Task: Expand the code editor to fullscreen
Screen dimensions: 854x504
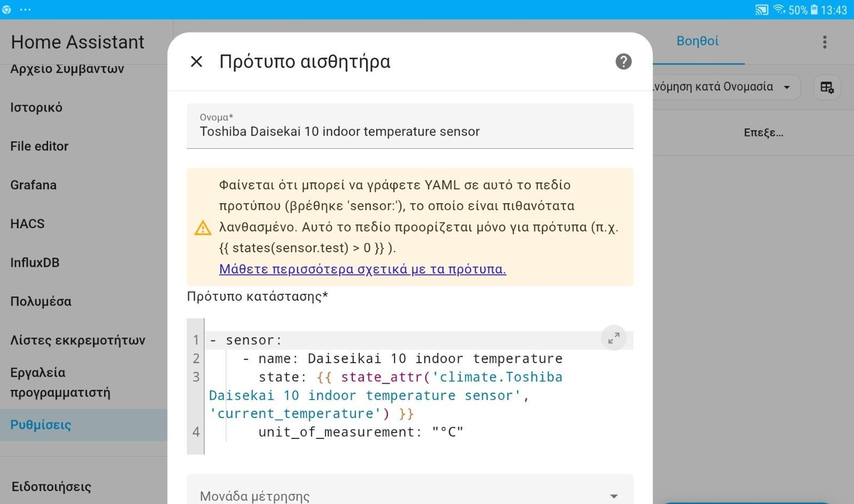Action: (614, 338)
